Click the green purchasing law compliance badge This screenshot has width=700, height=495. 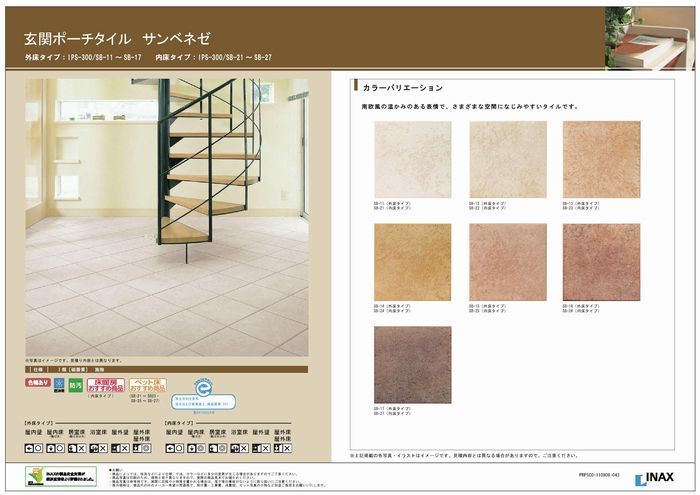tap(61, 477)
